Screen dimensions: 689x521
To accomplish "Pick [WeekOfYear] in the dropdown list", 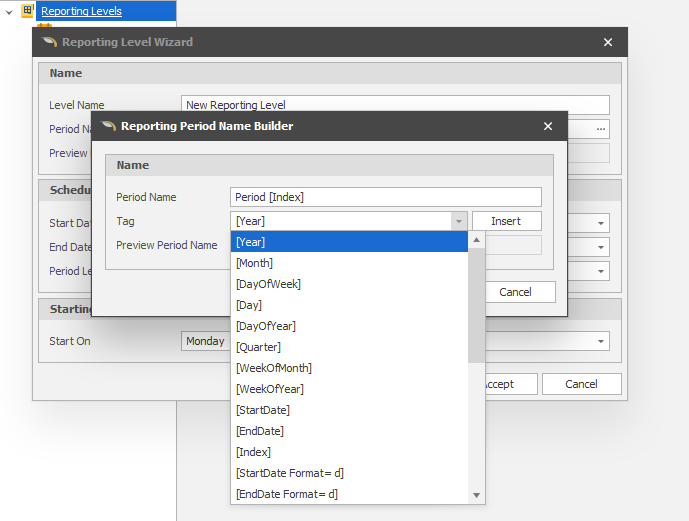I will (x=269, y=389).
